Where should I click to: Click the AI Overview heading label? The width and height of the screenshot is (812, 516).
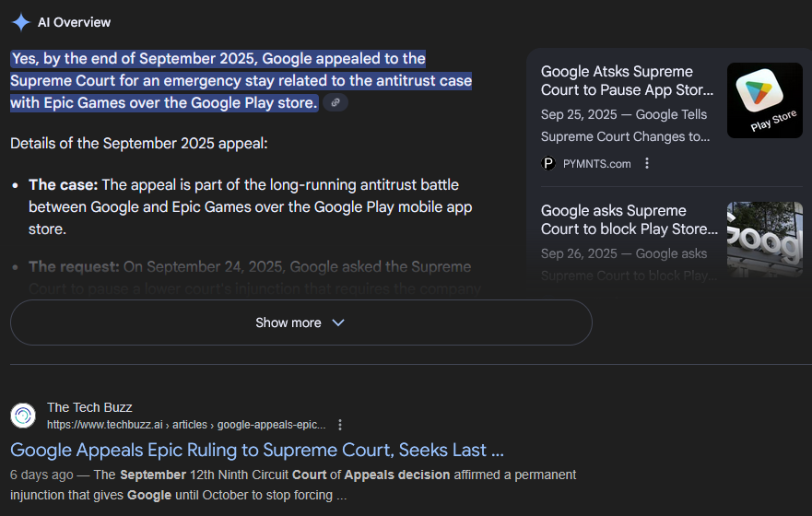[x=74, y=22]
